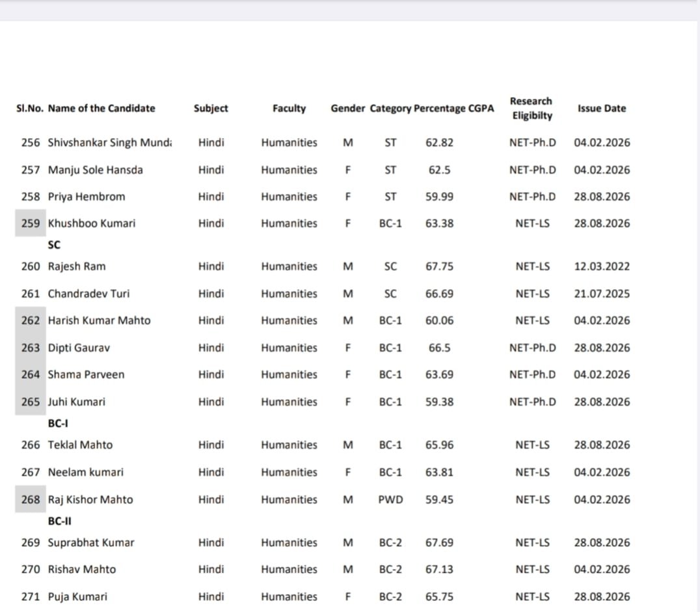
Task: Click percentage value 66.69
Action: (439, 294)
